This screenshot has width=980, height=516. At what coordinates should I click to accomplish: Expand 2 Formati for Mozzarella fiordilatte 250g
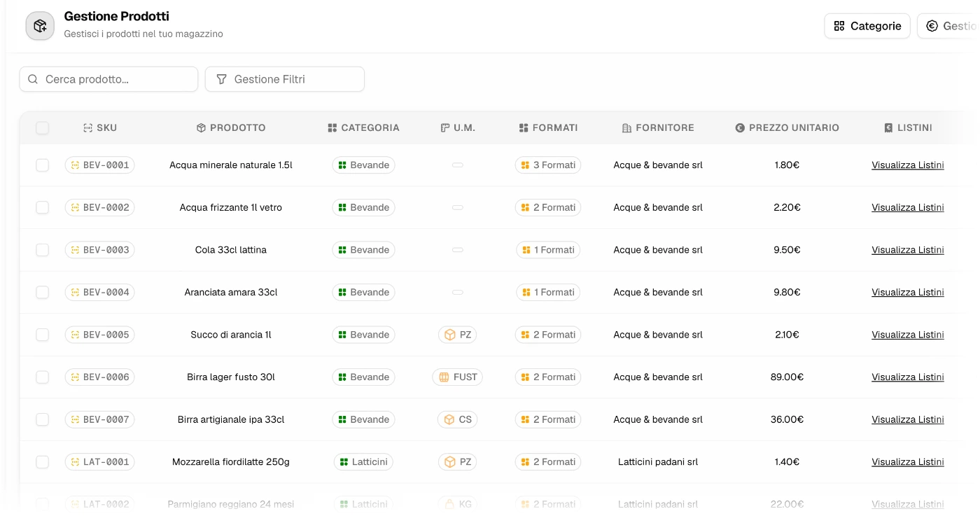tap(548, 462)
